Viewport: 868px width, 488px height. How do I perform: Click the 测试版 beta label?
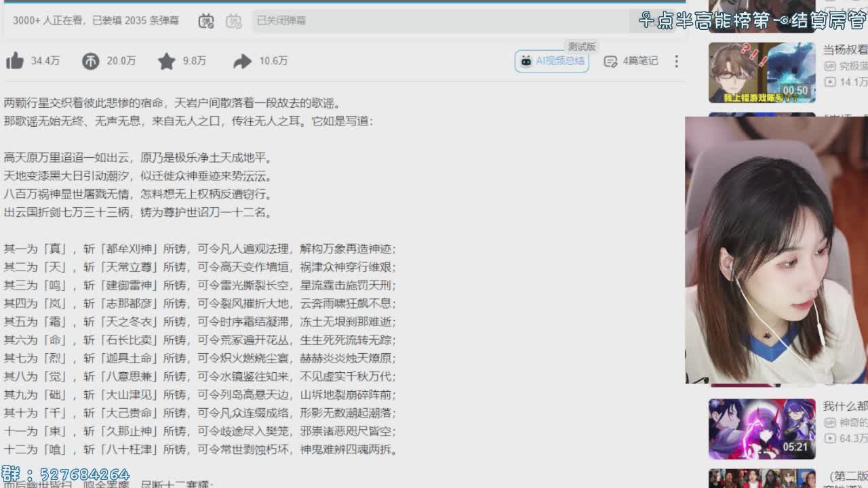tap(582, 47)
